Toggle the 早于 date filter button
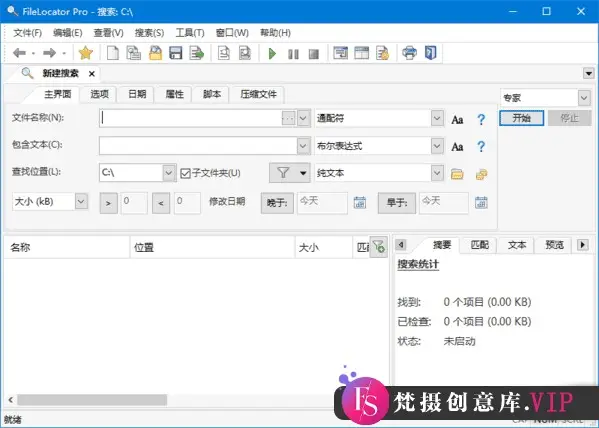Viewport: 599px width, 428px height. coord(397,203)
